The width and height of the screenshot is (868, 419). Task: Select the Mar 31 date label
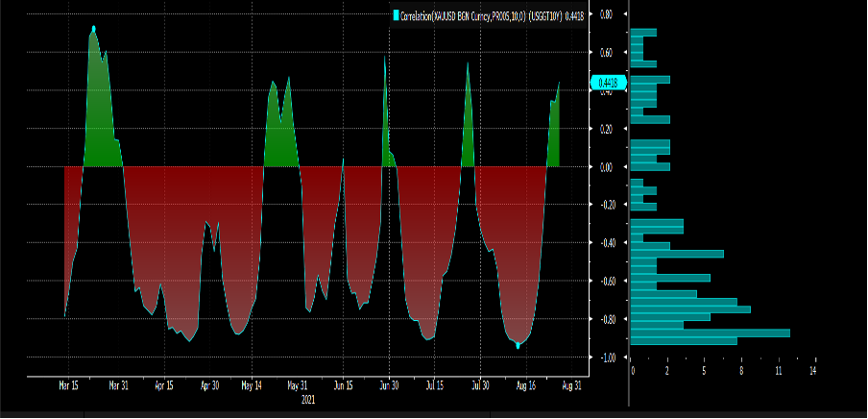click(x=118, y=385)
